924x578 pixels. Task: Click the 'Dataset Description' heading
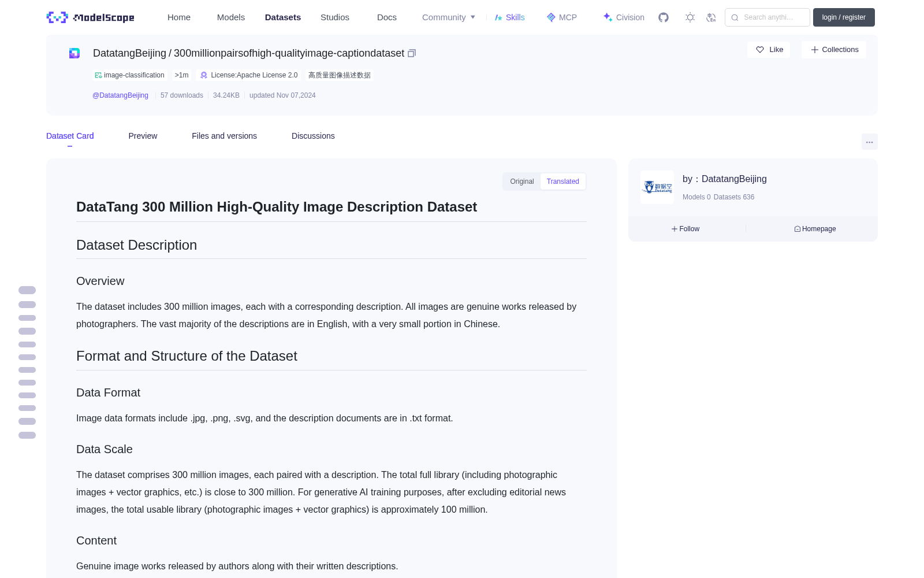coord(136,245)
